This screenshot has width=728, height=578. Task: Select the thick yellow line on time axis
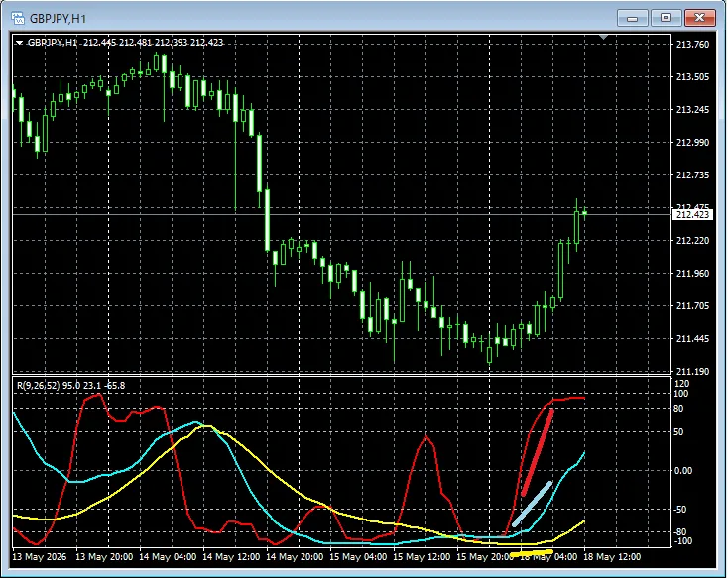coord(532,553)
